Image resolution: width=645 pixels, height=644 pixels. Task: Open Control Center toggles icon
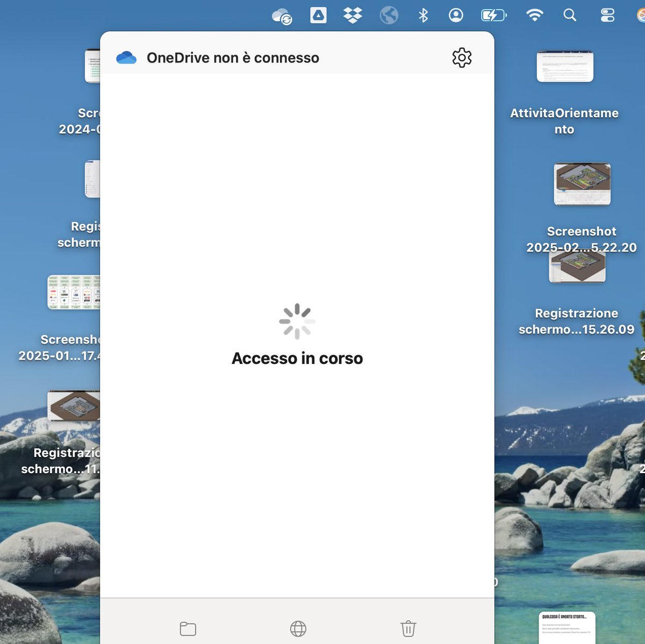(x=607, y=16)
